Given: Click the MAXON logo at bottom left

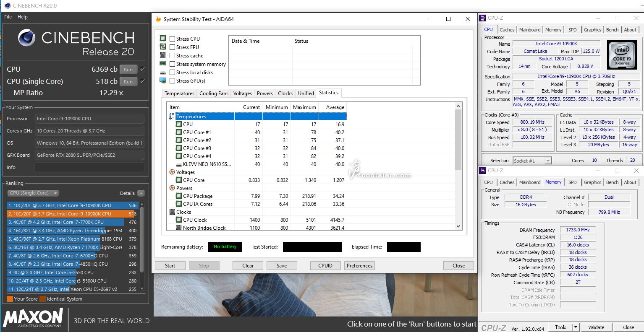Looking at the screenshot, I should pos(33,317).
